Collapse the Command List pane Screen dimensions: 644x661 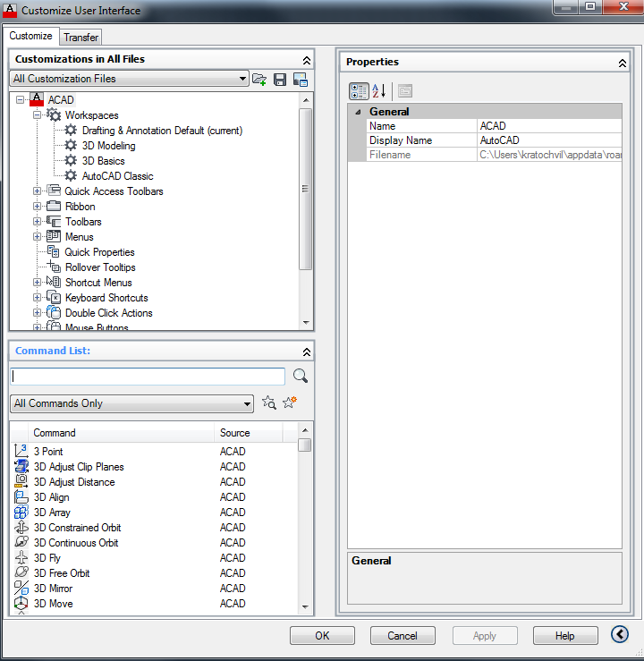click(x=307, y=352)
